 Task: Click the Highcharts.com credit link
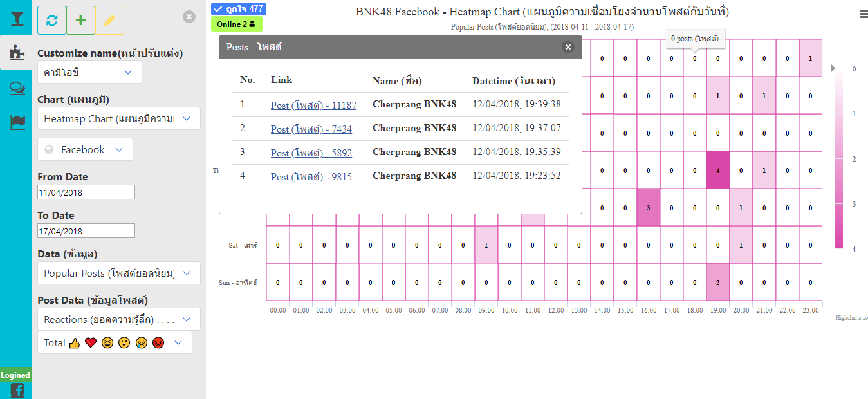click(x=851, y=317)
